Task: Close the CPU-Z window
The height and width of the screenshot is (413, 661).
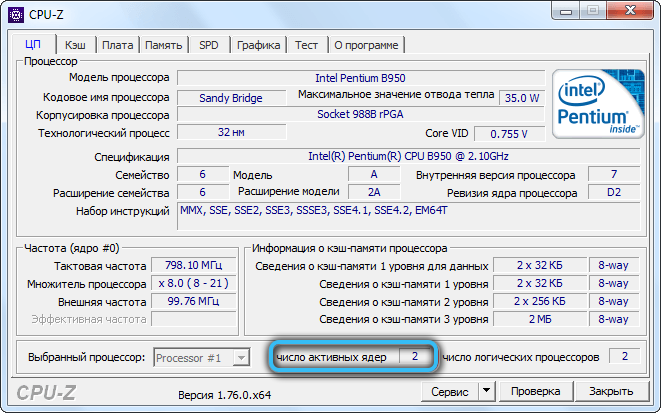Action: point(631,12)
